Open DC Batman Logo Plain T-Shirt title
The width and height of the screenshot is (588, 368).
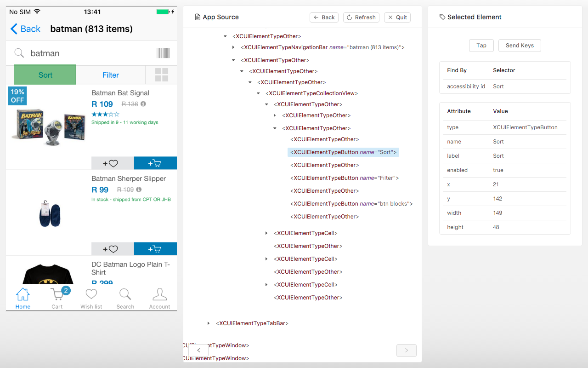click(130, 268)
